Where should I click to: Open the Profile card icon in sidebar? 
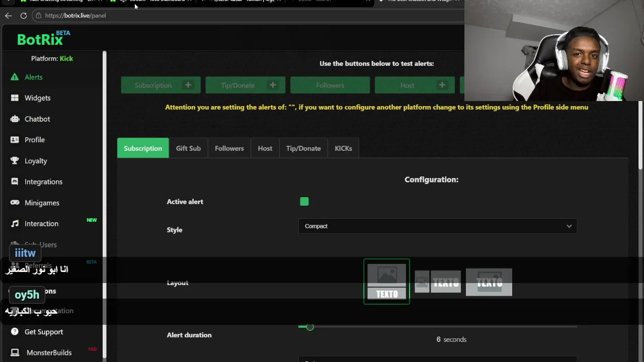pyautogui.click(x=15, y=140)
